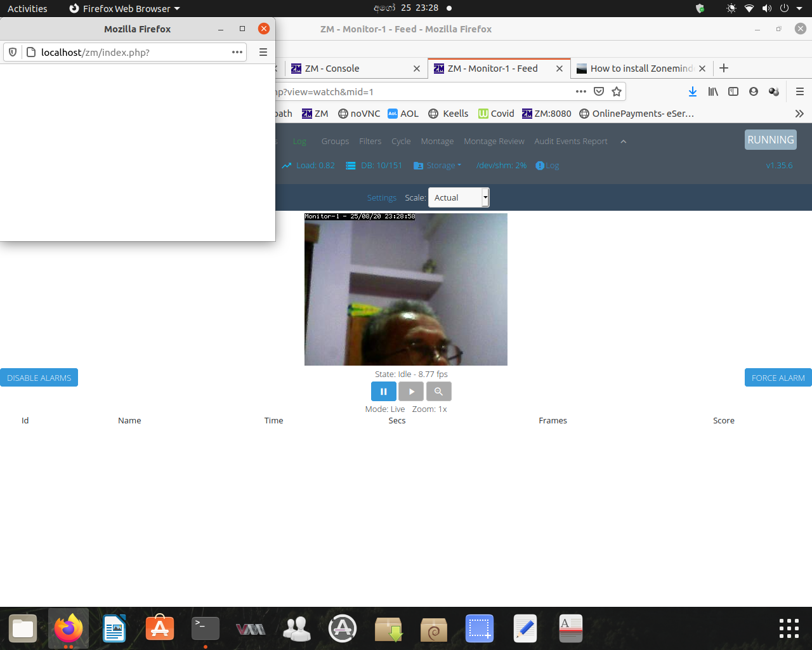Click the OnlinePayments- eSer bookmark

click(637, 114)
